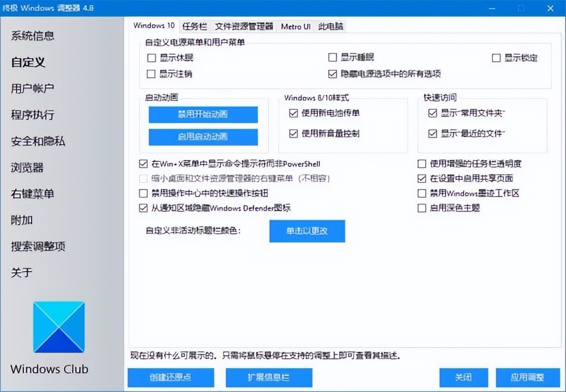Click 单击以更改 color button
566x392 pixels.
(x=307, y=231)
